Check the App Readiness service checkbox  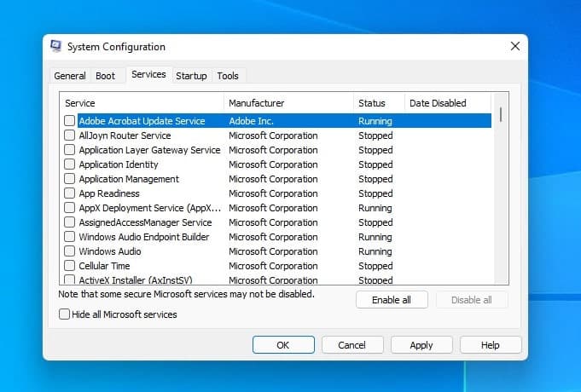click(69, 193)
